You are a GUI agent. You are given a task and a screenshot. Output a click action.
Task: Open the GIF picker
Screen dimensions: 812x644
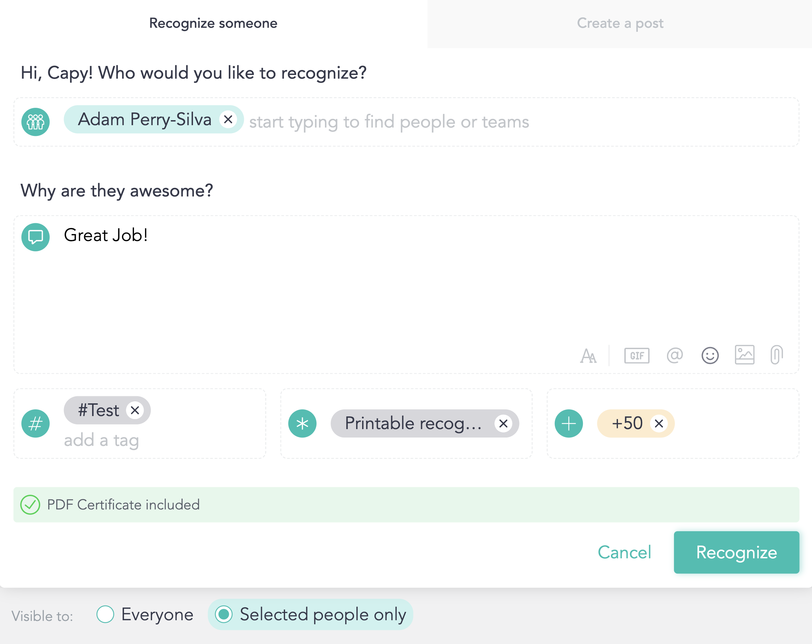(636, 356)
